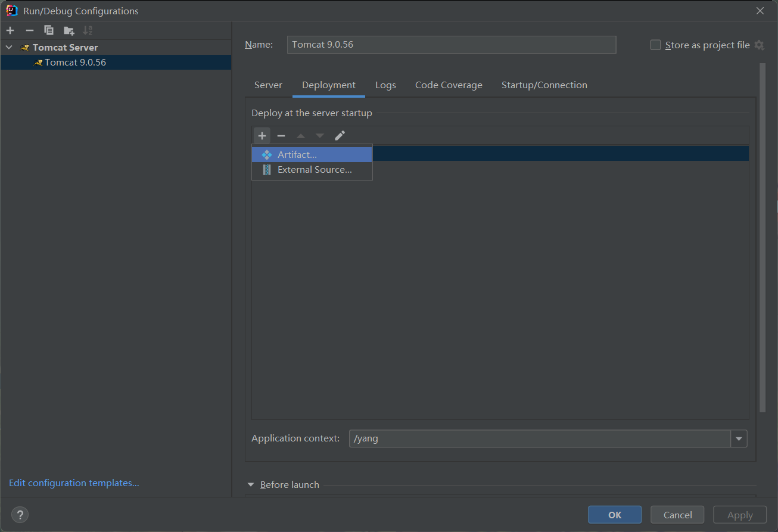The width and height of the screenshot is (778, 532).
Task: Edit deployment artifact with pencil icon
Action: coord(340,136)
